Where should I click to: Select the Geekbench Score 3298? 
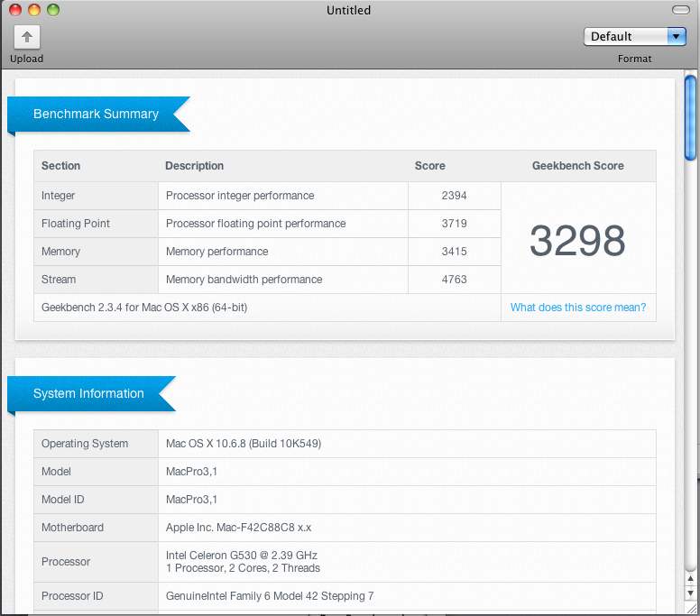577,240
